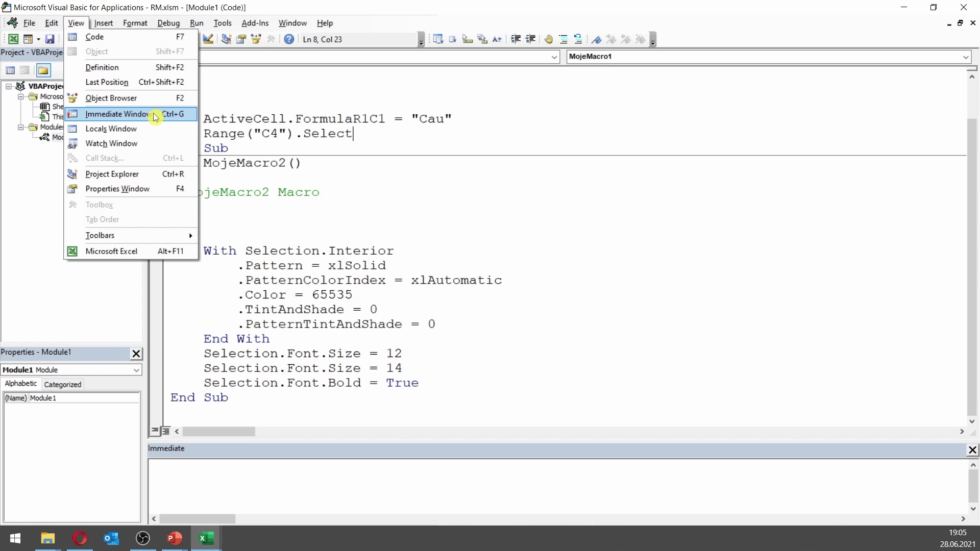The image size is (980, 551).
Task: Open the Insert UserForm dropdown arrow
Action: pos(38,39)
